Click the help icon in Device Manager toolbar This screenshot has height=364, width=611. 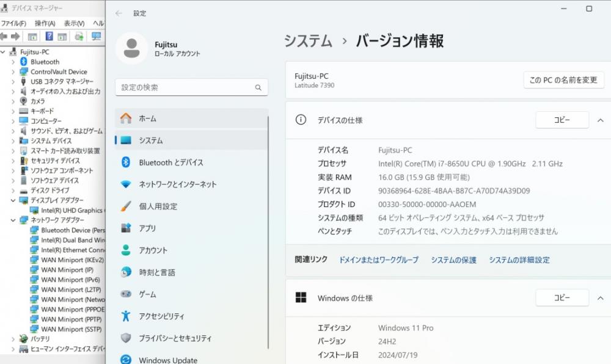(49, 36)
